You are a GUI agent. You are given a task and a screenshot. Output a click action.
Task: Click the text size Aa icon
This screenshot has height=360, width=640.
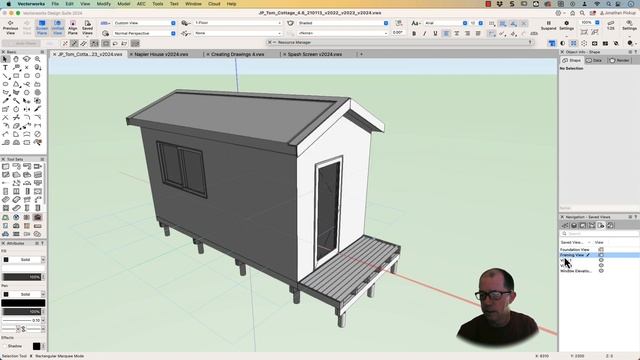coord(415,23)
